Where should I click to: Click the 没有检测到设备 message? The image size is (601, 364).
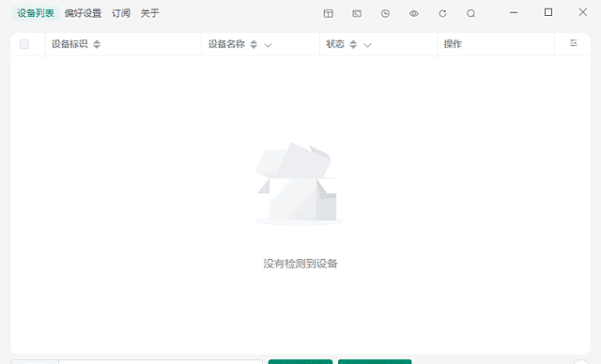[300, 264]
